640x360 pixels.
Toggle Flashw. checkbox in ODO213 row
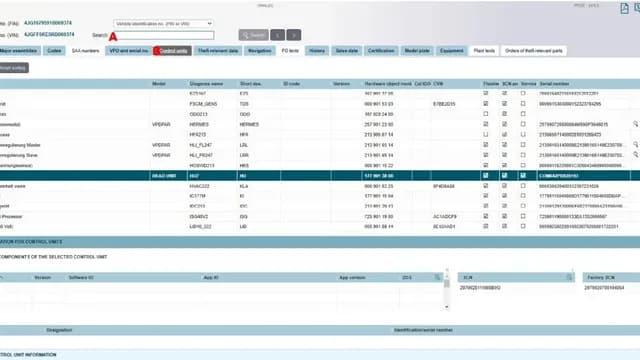[486, 114]
